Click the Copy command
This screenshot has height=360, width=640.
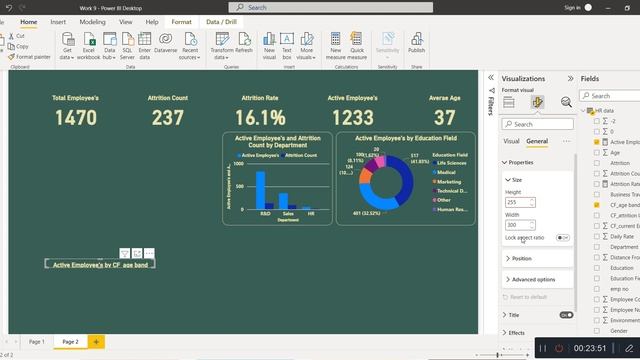point(18,47)
